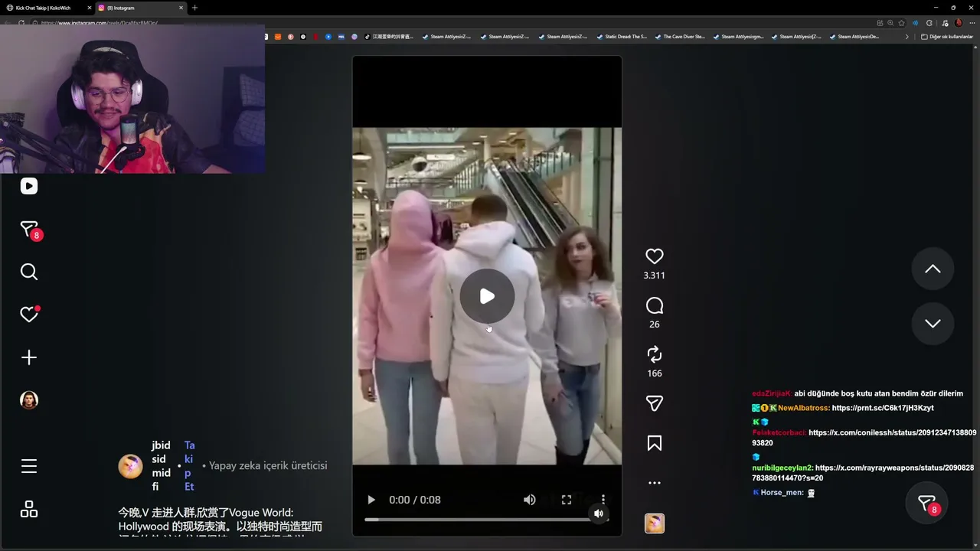Close the Instagram tab
This screenshot has height=551, width=980.
(x=181, y=8)
